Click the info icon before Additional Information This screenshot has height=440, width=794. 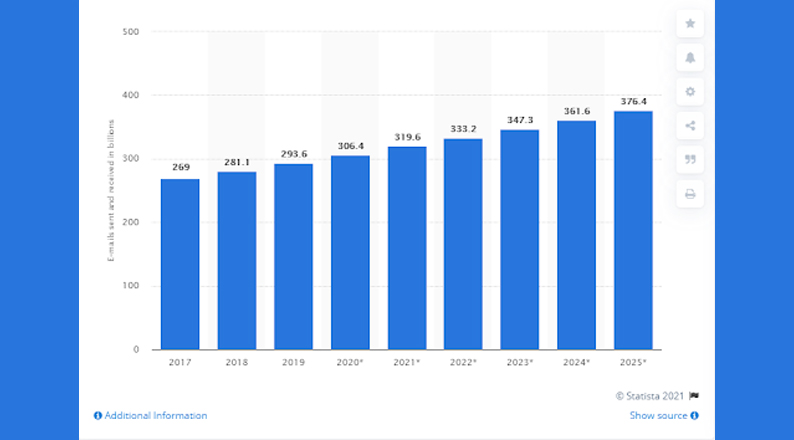(98, 416)
